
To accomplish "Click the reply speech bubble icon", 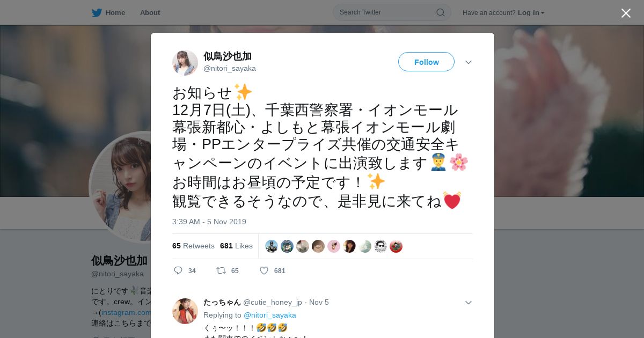I will 178,270.
